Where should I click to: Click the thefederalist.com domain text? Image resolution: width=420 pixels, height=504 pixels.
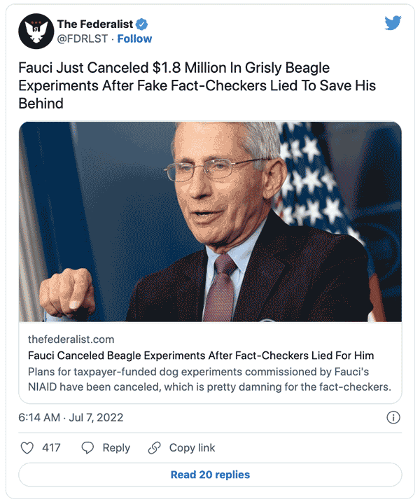71,339
